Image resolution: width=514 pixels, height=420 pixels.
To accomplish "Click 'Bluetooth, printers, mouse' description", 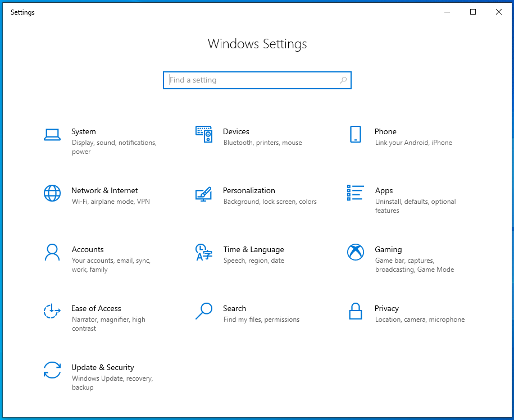I will coord(262,143).
